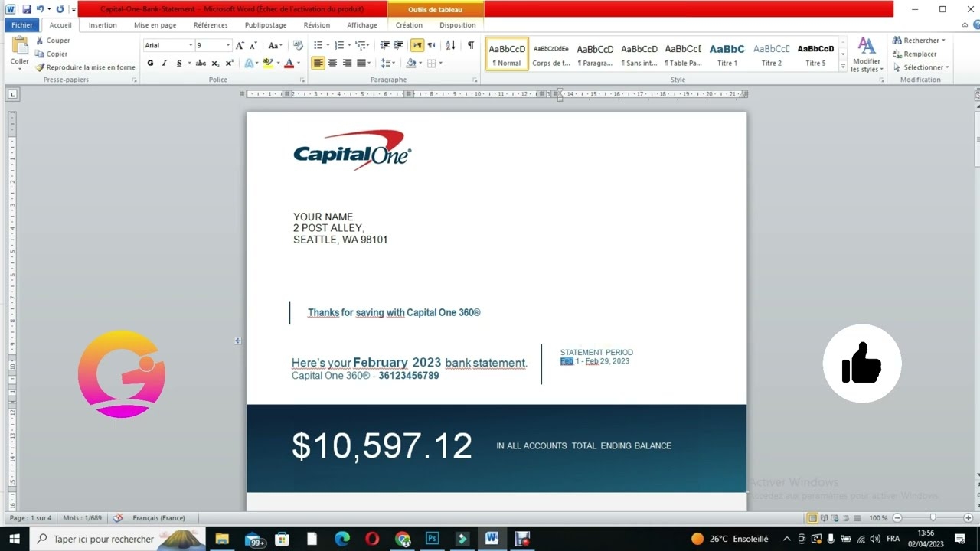This screenshot has height=551, width=980.
Task: Click the zoom slider handle
Action: 933,518
